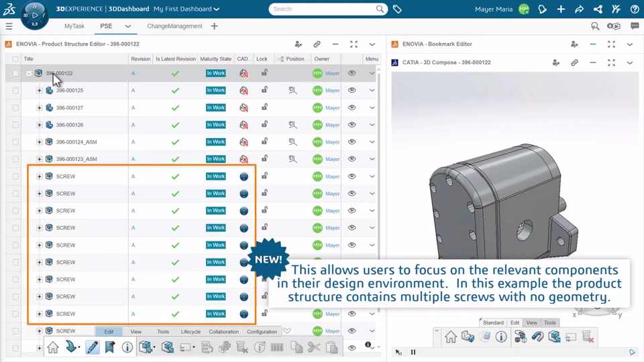The image size is (644, 362).
Task: Select the pencil Edit tool in PSE toolbar
Action: point(92,347)
